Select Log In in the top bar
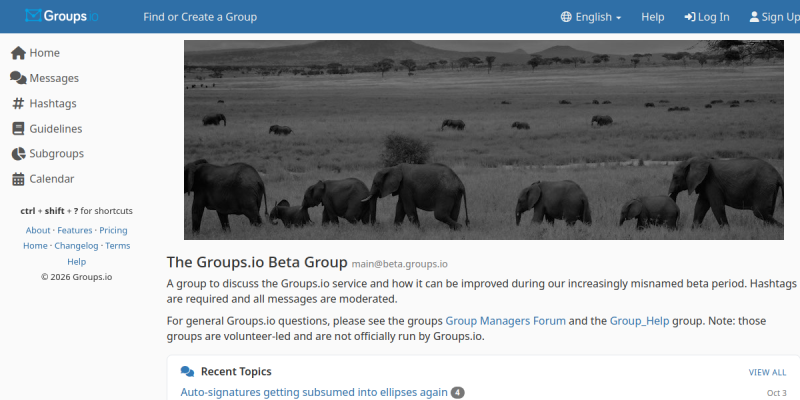 tap(707, 17)
